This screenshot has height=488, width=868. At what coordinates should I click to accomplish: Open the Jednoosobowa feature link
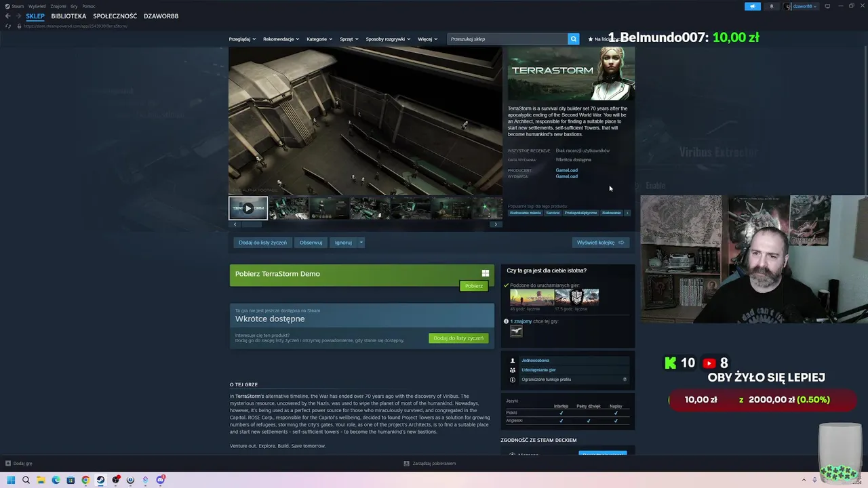pyautogui.click(x=535, y=361)
